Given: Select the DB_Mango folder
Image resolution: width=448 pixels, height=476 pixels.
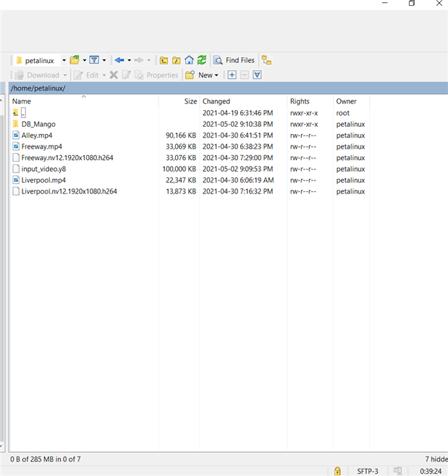Looking at the screenshot, I should [x=38, y=124].
